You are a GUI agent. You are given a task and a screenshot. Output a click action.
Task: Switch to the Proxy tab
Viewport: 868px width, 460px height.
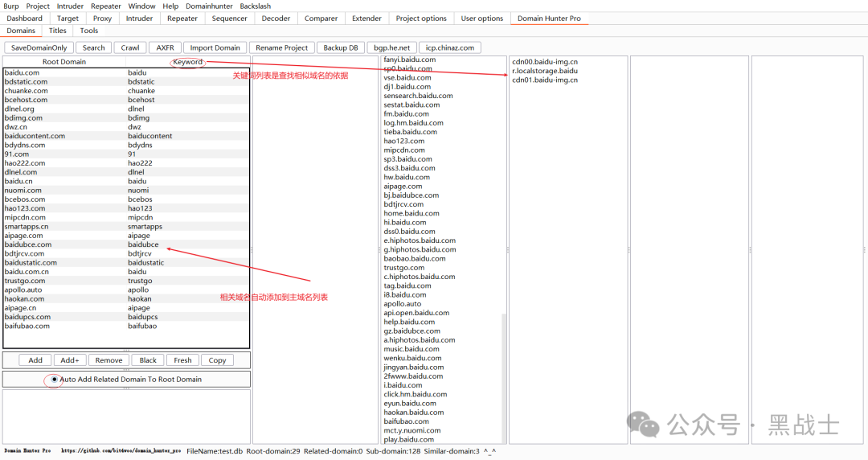point(102,18)
